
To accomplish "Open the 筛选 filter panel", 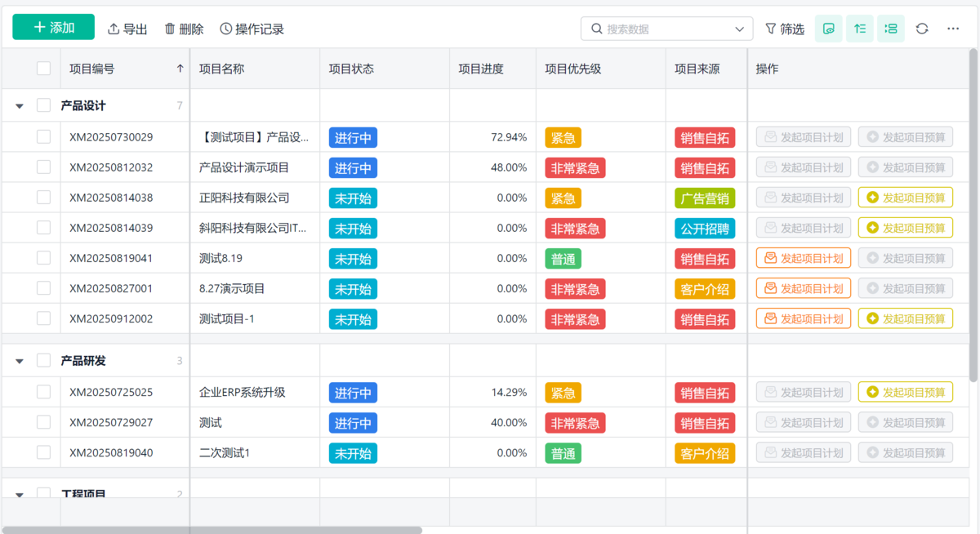I will click(784, 29).
